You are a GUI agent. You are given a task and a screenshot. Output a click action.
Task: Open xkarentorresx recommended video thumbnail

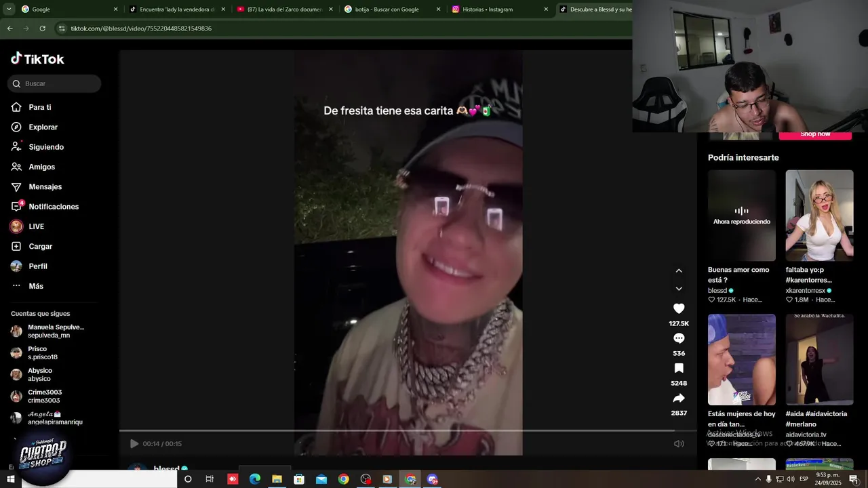coord(819,216)
